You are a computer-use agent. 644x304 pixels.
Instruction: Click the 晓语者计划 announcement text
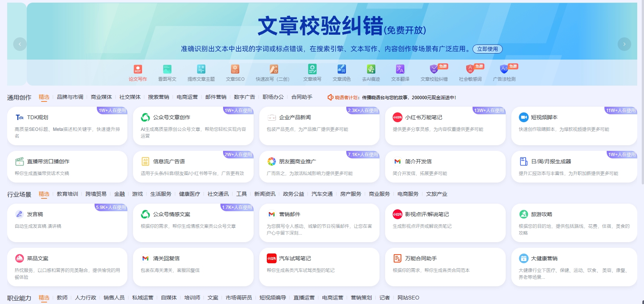(395, 97)
